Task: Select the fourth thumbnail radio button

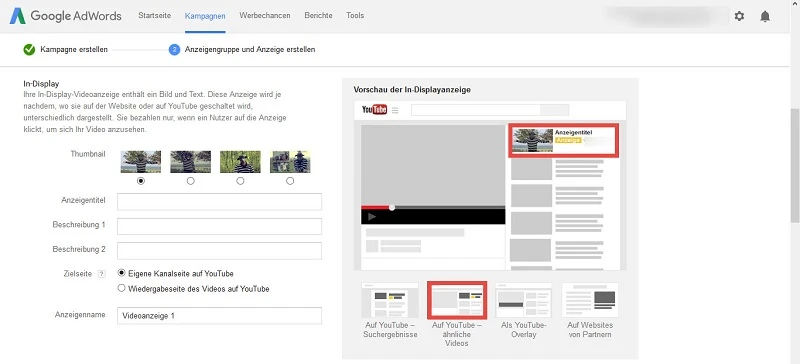Action: click(x=290, y=181)
